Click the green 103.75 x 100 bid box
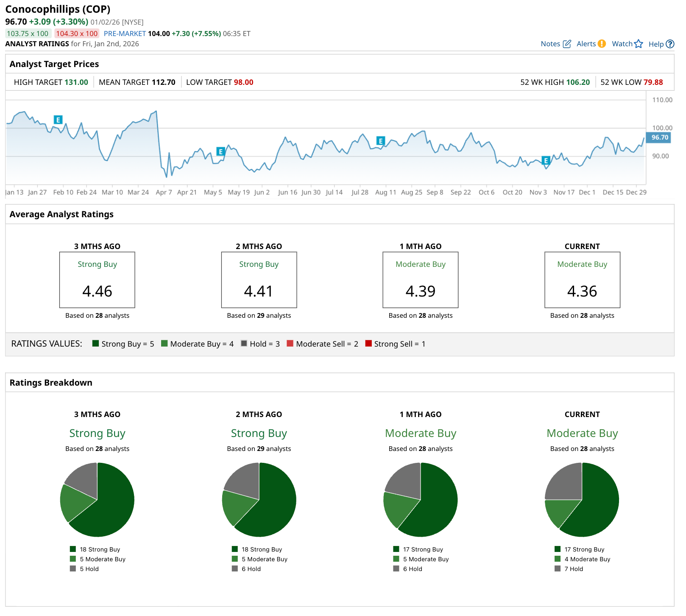This screenshot has height=616, width=686. tap(28, 34)
